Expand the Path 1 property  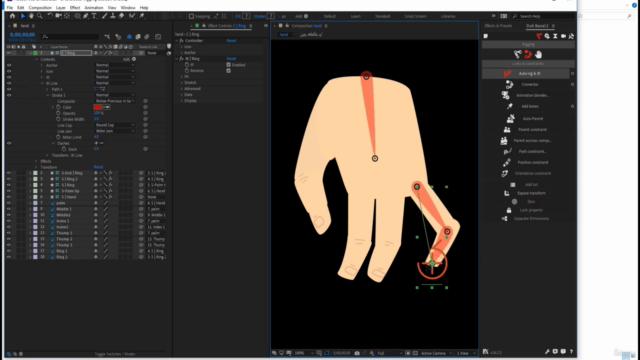(x=47, y=89)
